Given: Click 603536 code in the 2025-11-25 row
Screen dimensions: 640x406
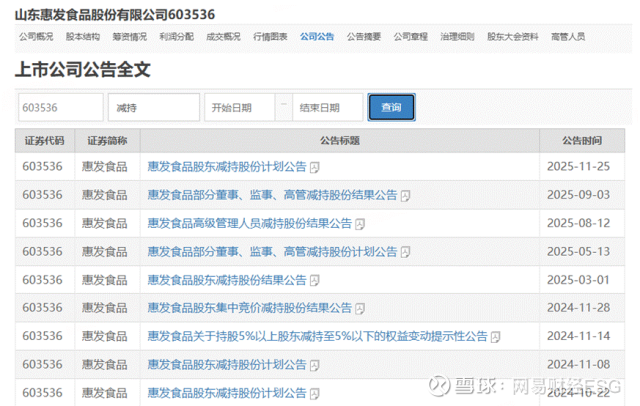Looking at the screenshot, I should coord(42,167).
